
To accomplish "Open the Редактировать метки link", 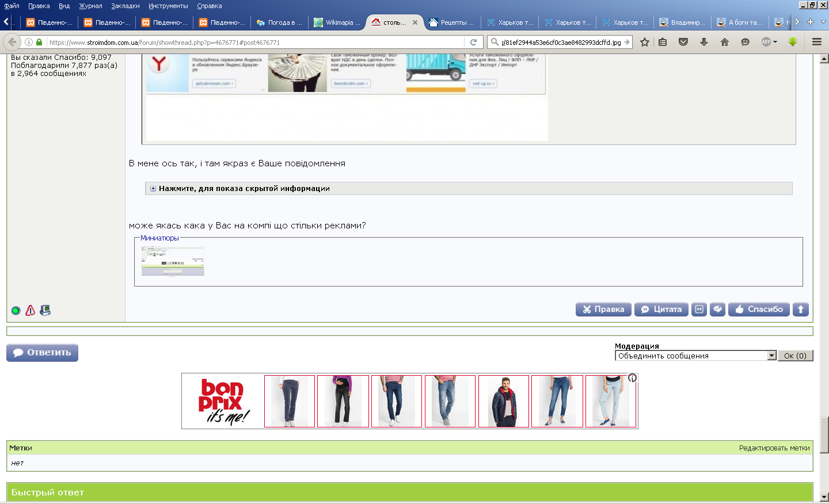I will click(x=774, y=448).
